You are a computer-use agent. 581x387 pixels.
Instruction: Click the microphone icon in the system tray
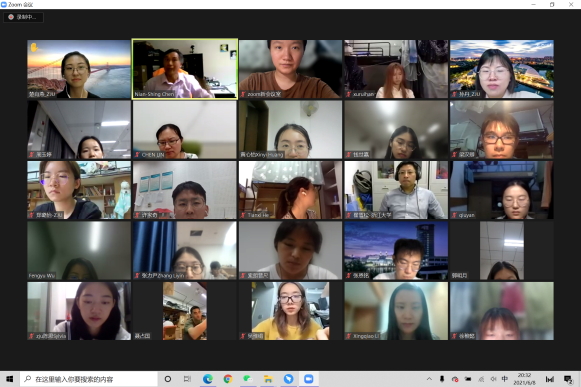pos(442,379)
